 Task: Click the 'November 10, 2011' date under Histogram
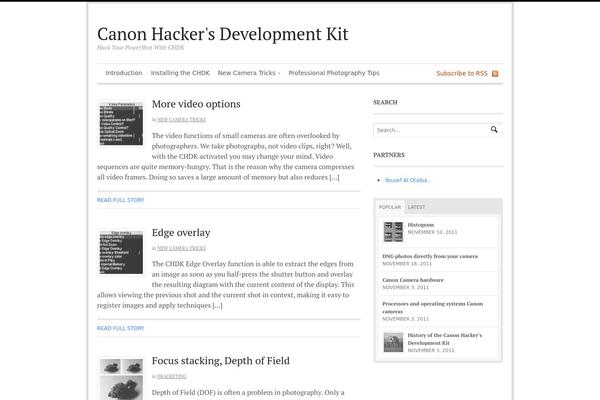[432, 232]
